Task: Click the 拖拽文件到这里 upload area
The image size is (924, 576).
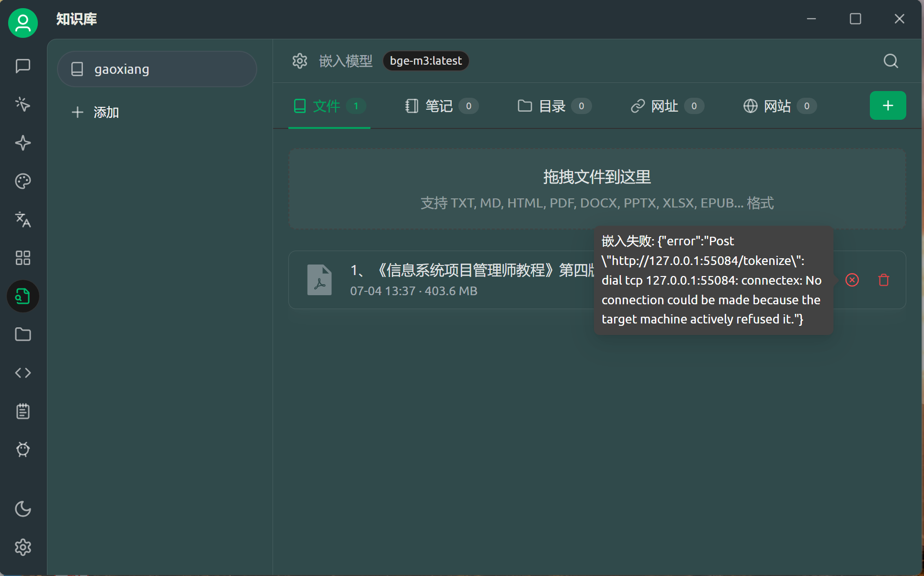Action: coord(597,189)
